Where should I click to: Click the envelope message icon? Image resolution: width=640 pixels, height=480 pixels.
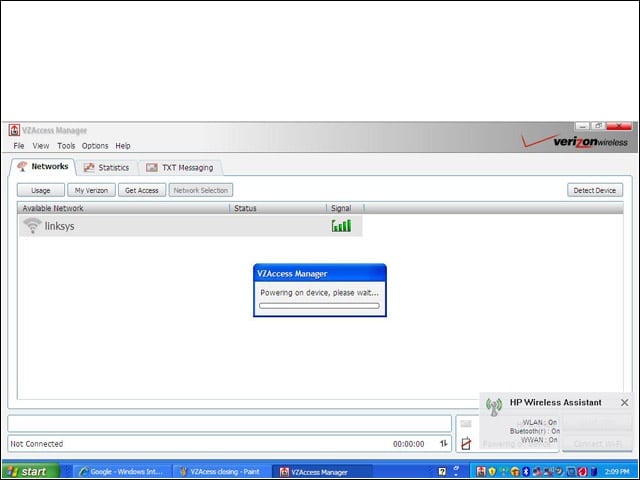[x=466, y=424]
